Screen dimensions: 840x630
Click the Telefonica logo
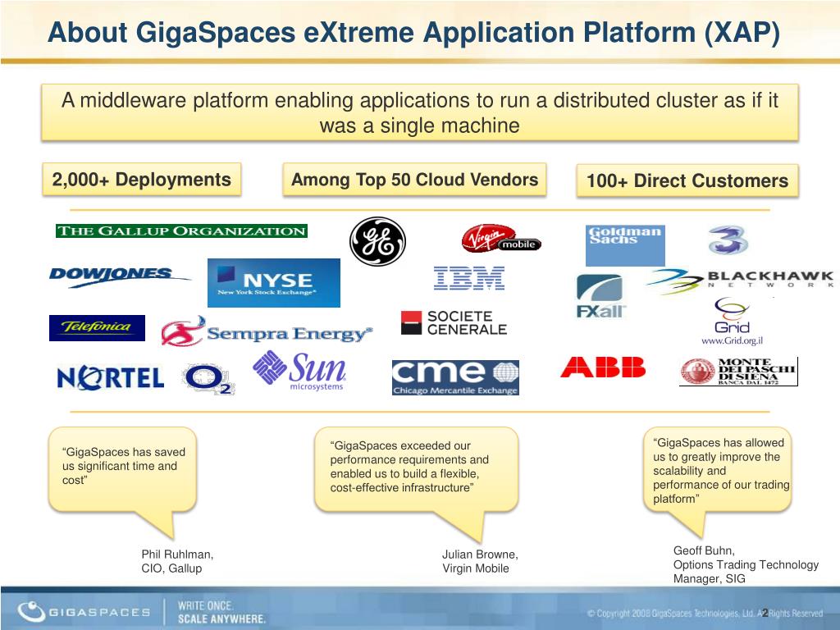(x=97, y=328)
